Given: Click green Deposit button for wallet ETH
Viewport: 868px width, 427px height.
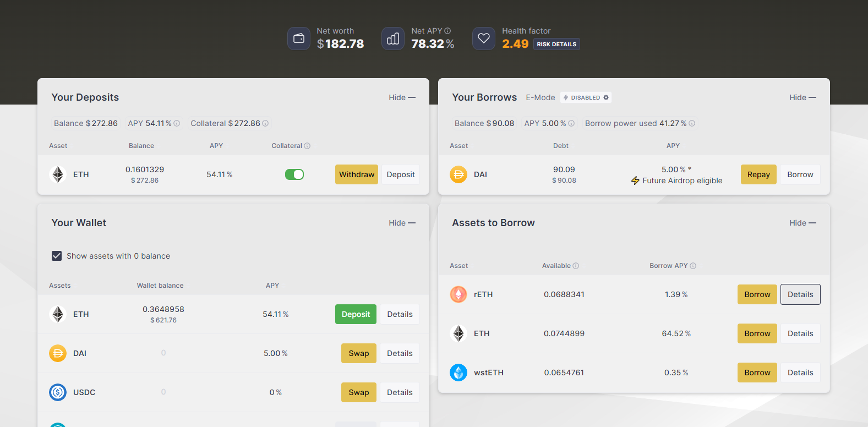Looking at the screenshot, I should 356,314.
